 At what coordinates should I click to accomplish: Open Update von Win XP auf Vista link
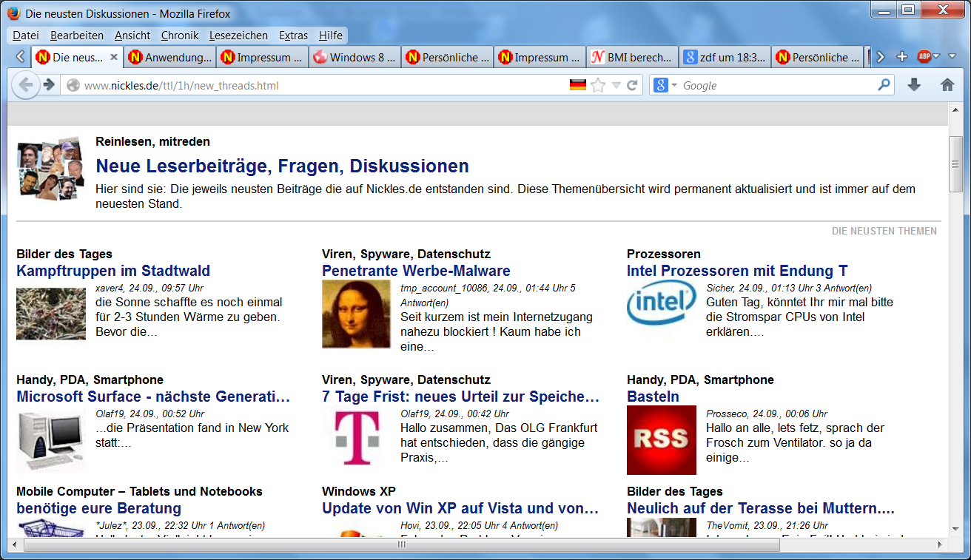click(460, 508)
